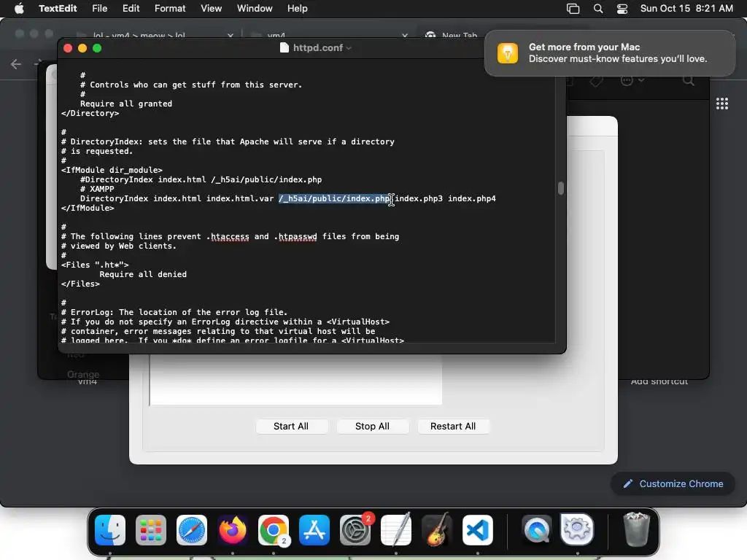Click the '</Directory>' closing tag
This screenshot has height=560, width=747.
(x=90, y=113)
